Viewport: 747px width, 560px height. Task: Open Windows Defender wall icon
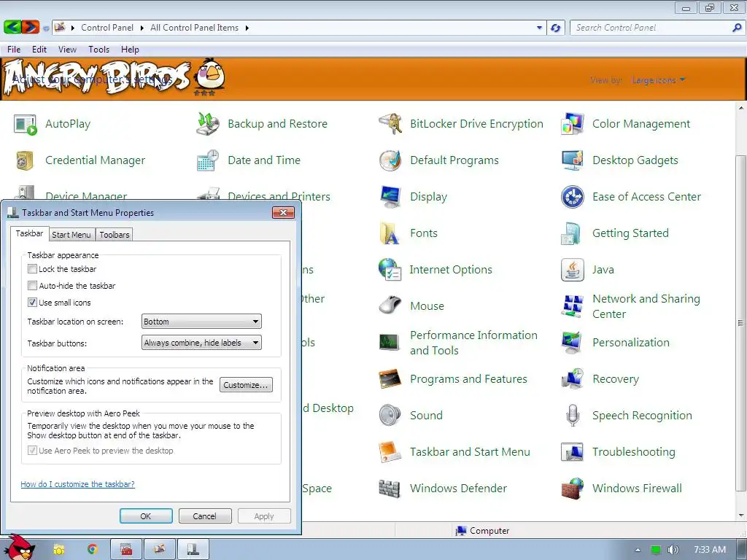(x=390, y=488)
